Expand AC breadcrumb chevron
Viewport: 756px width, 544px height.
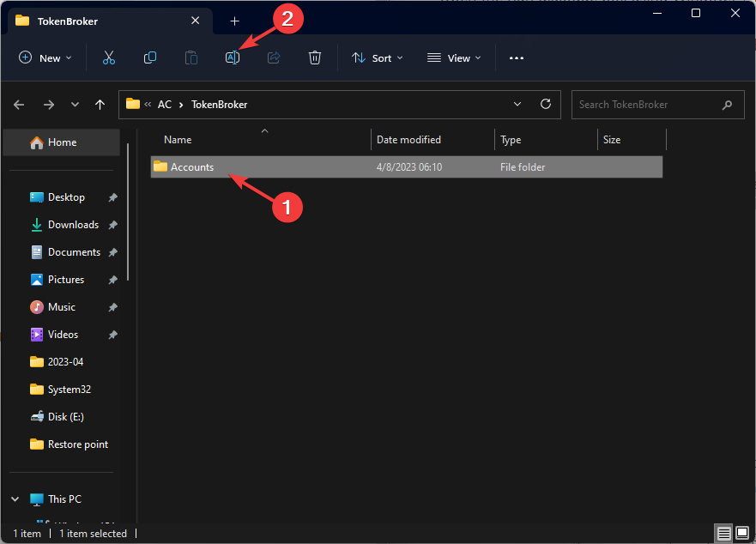pyautogui.click(x=181, y=105)
